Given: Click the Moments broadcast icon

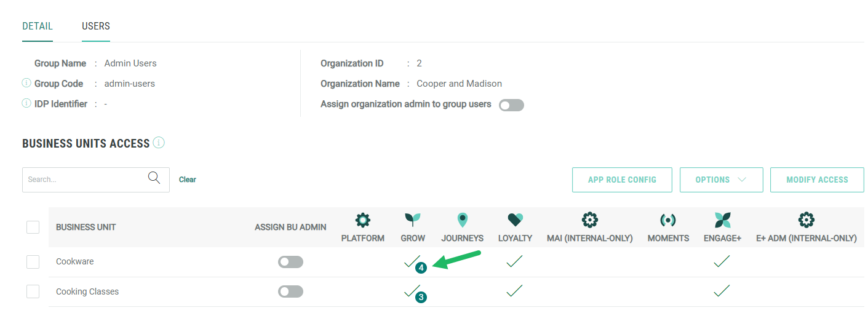Looking at the screenshot, I should coord(668,220).
